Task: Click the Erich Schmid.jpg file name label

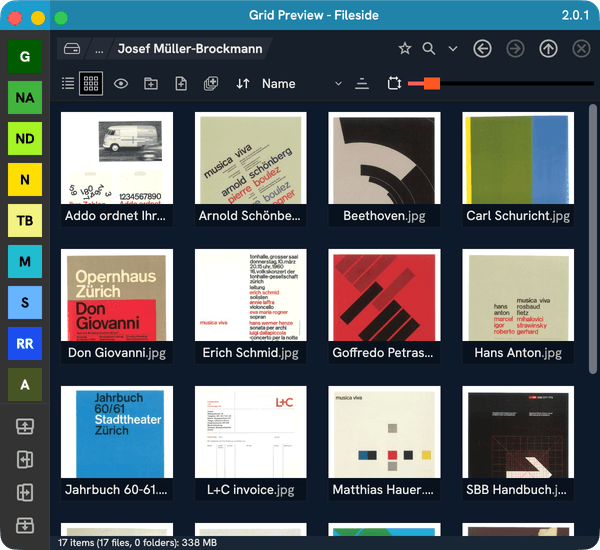Action: (x=251, y=353)
